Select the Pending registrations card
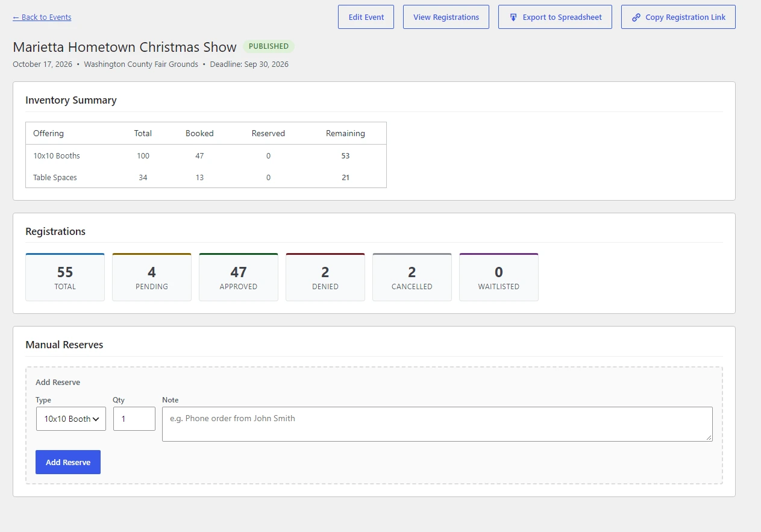761x532 pixels. 152,277
